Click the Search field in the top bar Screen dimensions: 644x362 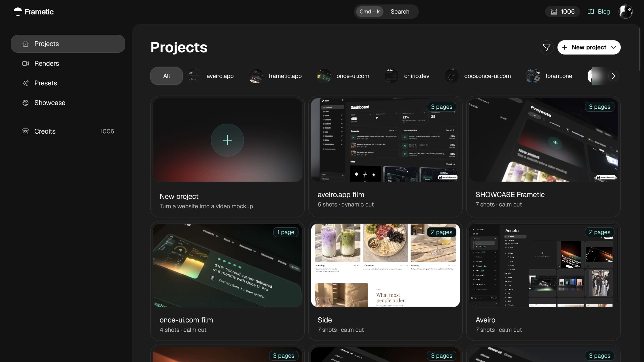click(386, 12)
